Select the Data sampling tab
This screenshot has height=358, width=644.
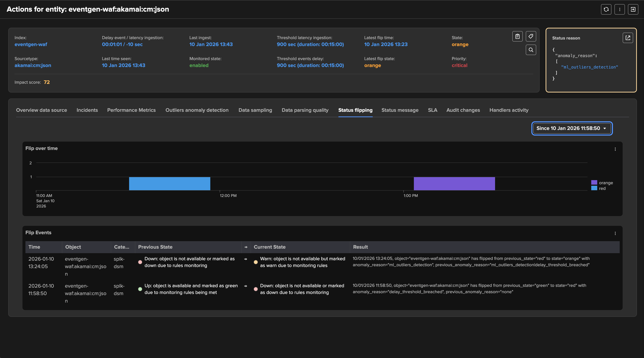click(255, 110)
